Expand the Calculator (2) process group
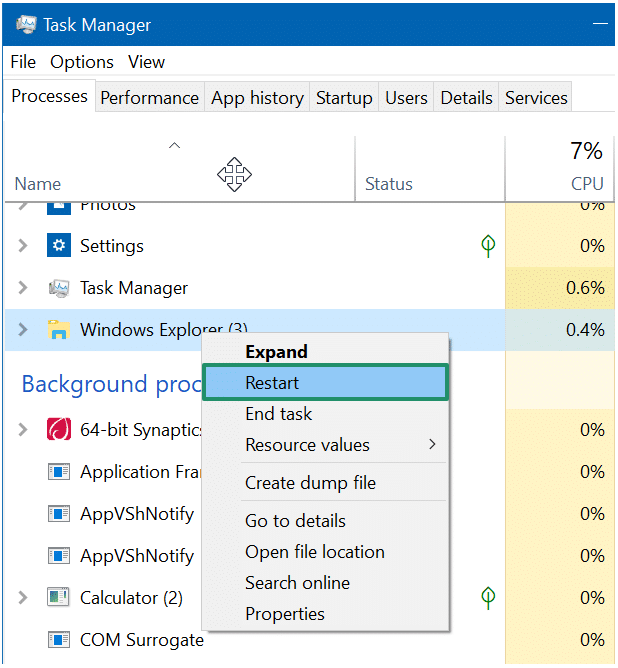 [23, 598]
